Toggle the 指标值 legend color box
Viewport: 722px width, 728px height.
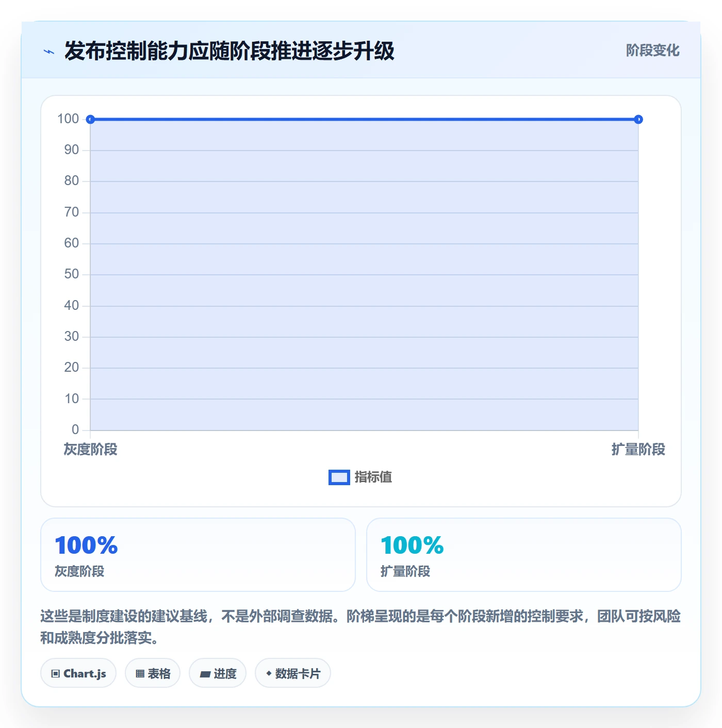point(339,477)
